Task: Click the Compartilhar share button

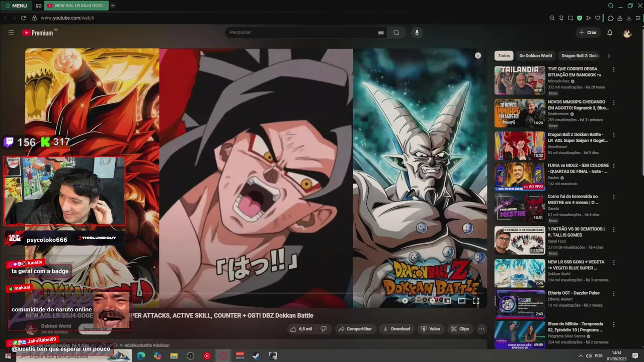Action: pos(355,329)
